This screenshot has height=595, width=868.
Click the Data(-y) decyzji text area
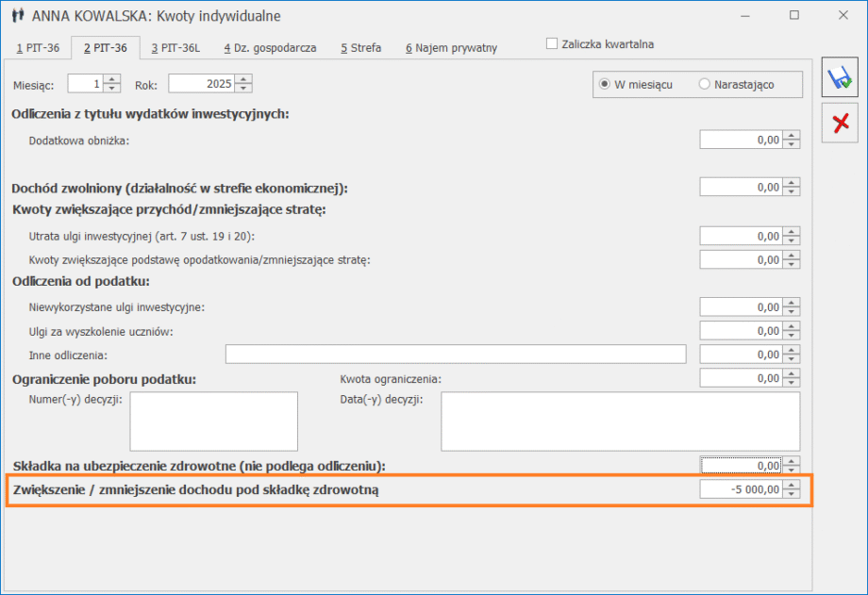click(620, 421)
